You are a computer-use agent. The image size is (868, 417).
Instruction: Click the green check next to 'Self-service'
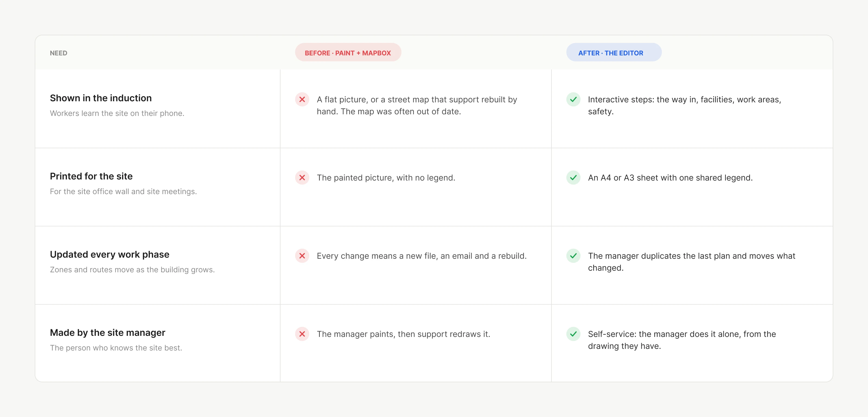point(573,334)
